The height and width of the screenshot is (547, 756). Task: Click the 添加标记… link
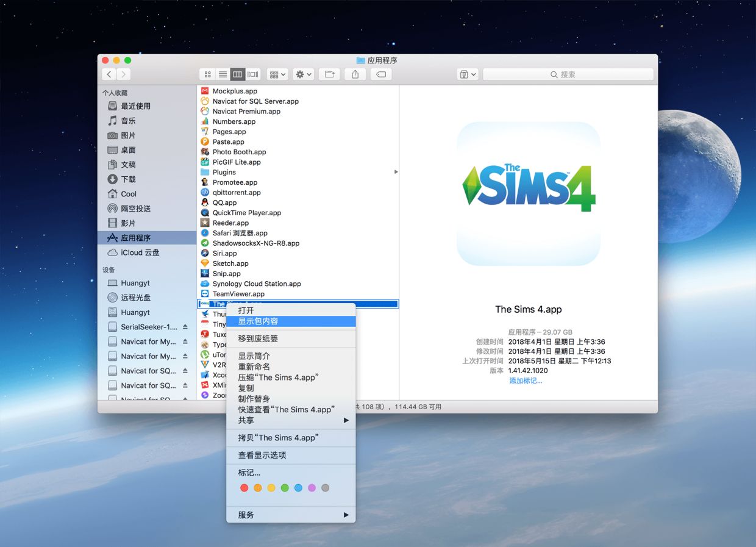coord(526,381)
